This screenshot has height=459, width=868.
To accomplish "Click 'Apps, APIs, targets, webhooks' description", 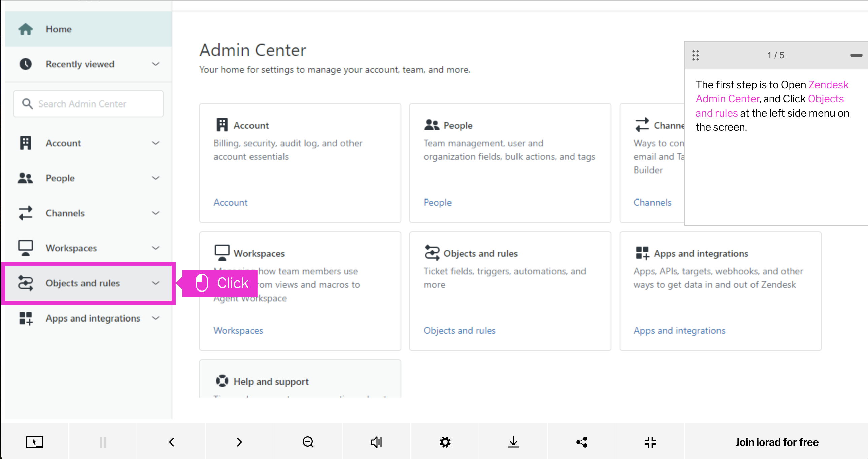I will [718, 278].
